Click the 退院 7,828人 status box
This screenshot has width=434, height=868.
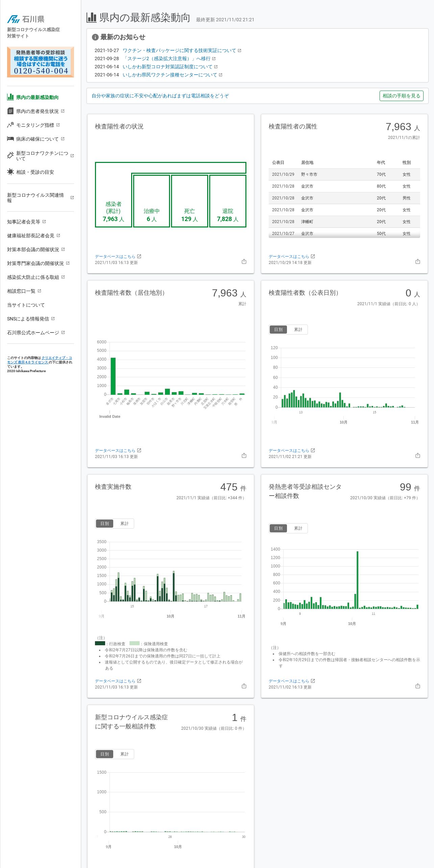[x=228, y=201]
